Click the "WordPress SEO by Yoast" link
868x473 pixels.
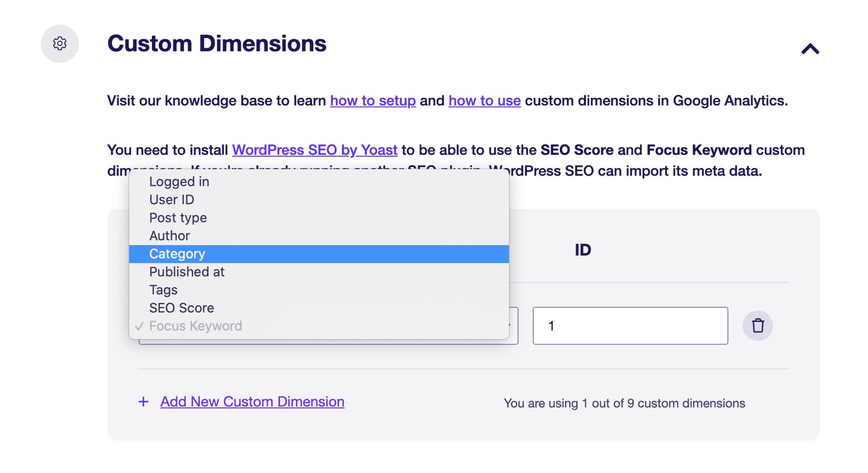click(x=314, y=150)
